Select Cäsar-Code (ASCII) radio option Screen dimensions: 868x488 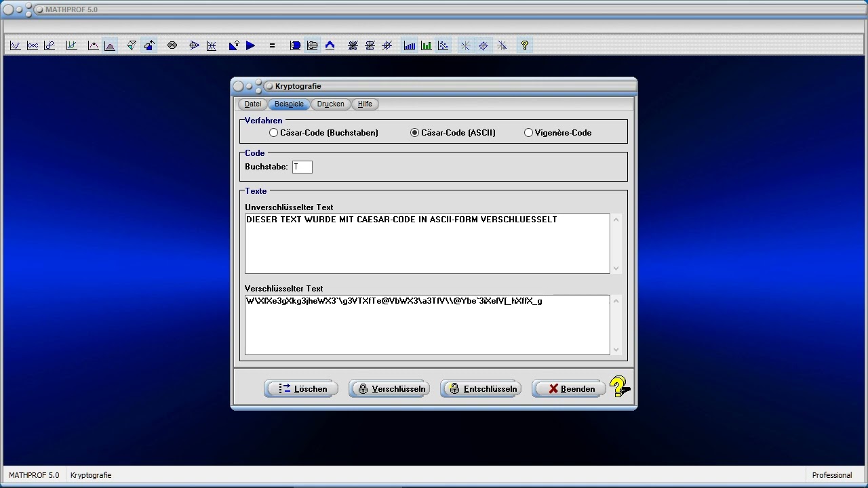coord(415,133)
